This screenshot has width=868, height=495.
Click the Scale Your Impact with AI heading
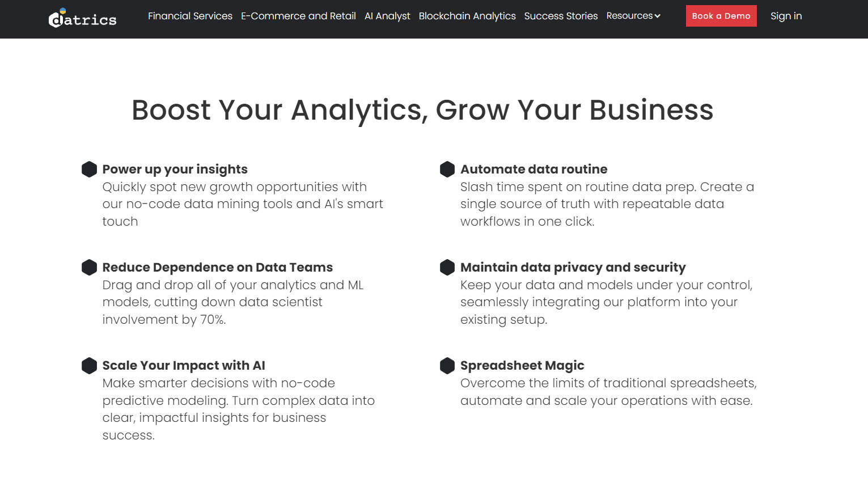pos(184,365)
